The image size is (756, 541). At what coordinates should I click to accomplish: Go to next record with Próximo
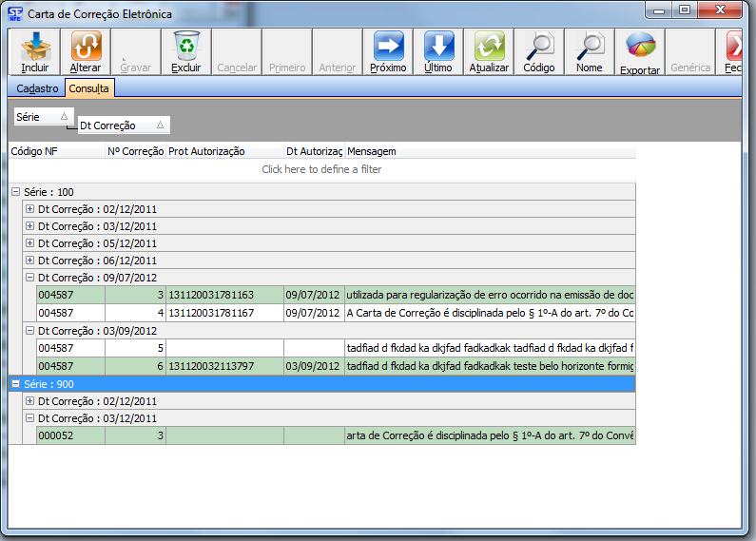(388, 47)
